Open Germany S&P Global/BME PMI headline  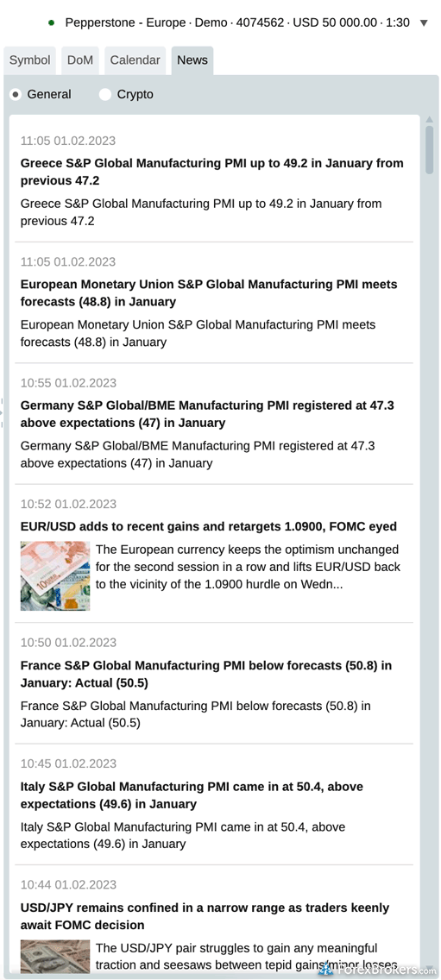click(207, 414)
